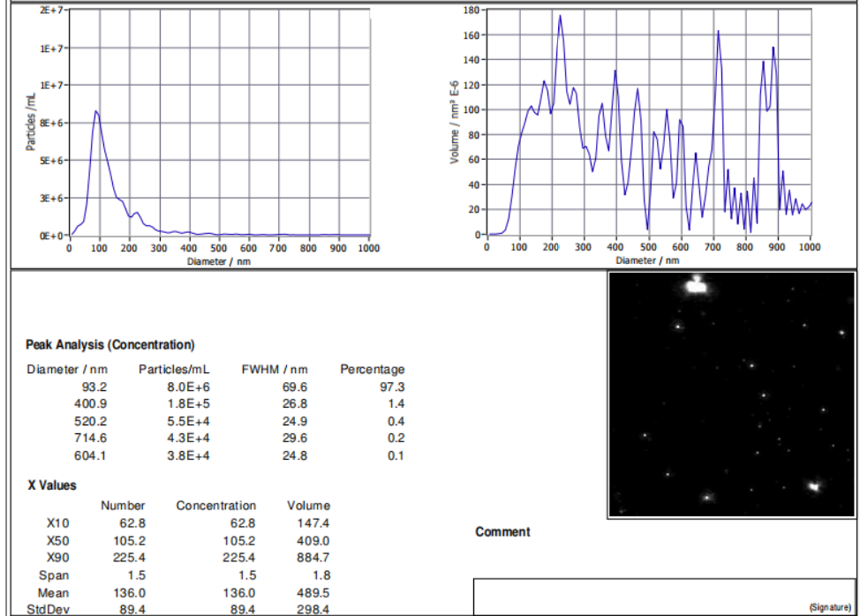Click the Comment label
The image size is (860, 616).
tap(502, 532)
